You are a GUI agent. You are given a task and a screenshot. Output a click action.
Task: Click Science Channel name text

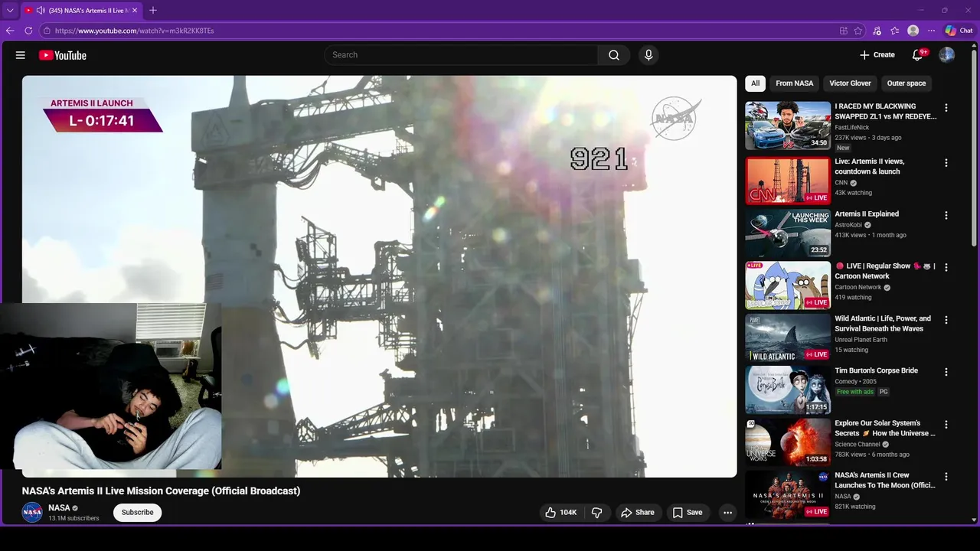tap(857, 444)
